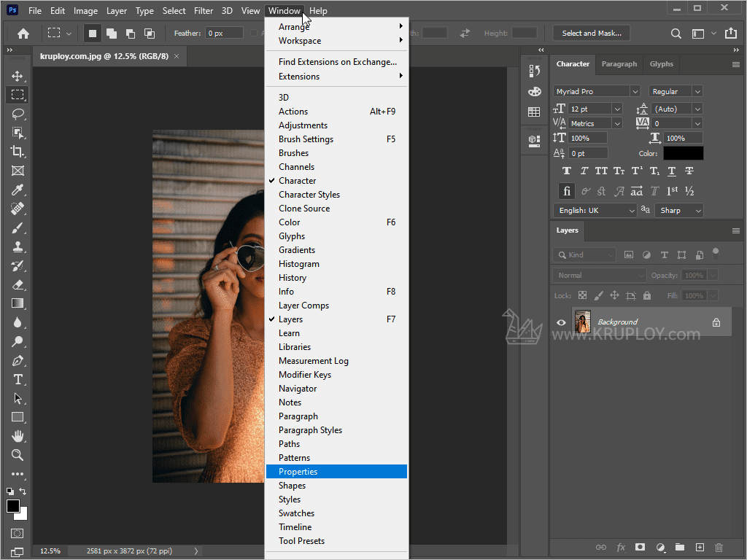Go to the Home screen icon
The image size is (747, 560).
[23, 34]
